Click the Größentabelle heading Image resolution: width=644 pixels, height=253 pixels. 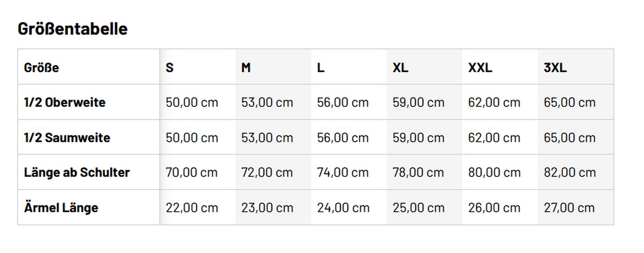pyautogui.click(x=73, y=29)
